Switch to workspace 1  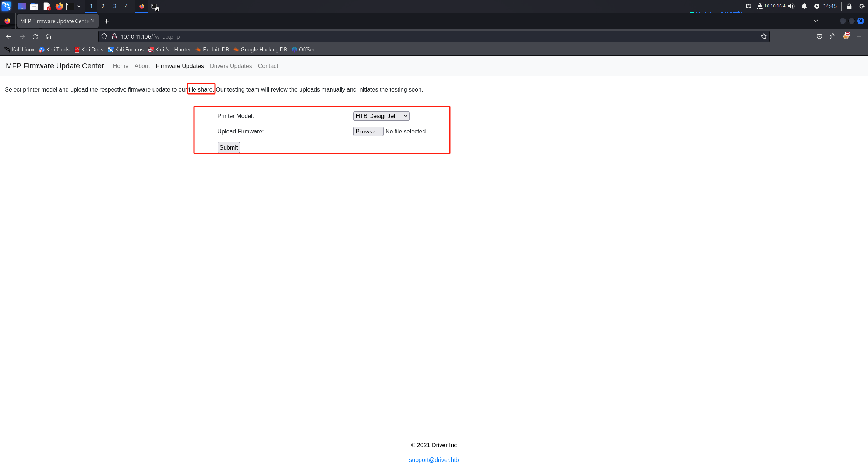tap(91, 6)
